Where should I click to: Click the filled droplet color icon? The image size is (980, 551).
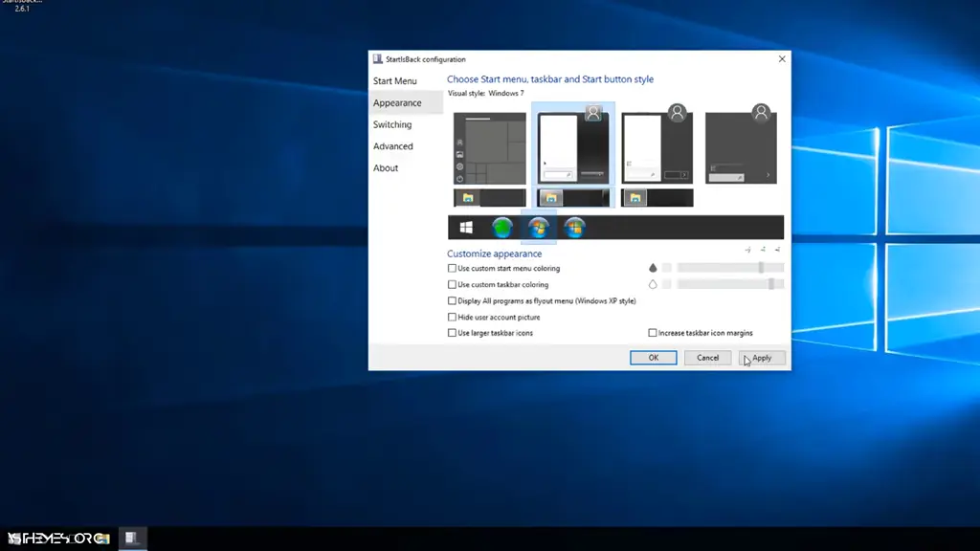pos(653,268)
